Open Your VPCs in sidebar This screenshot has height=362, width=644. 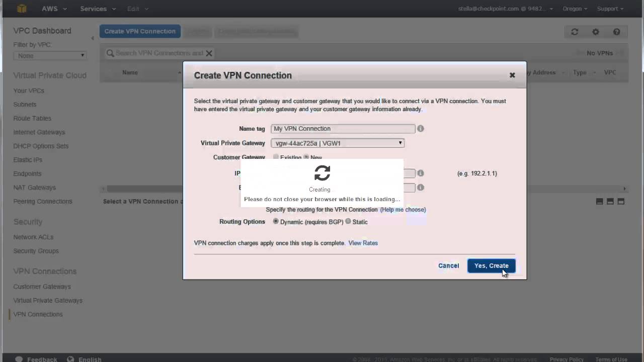point(29,90)
